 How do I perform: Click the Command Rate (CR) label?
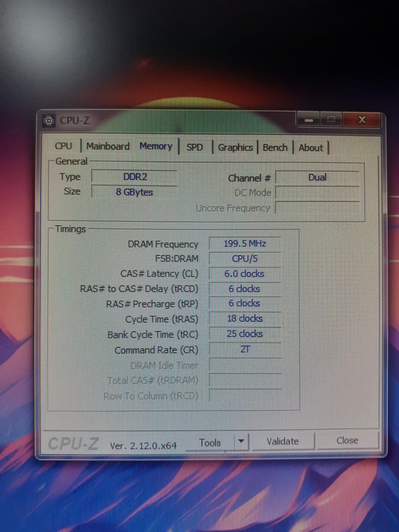tap(156, 350)
